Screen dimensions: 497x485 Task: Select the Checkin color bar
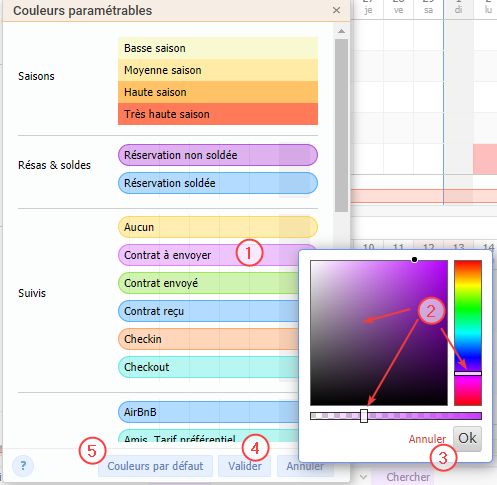[208, 339]
